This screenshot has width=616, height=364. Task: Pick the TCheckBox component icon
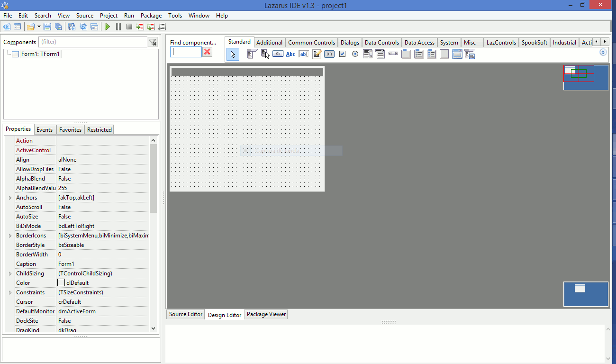point(342,54)
